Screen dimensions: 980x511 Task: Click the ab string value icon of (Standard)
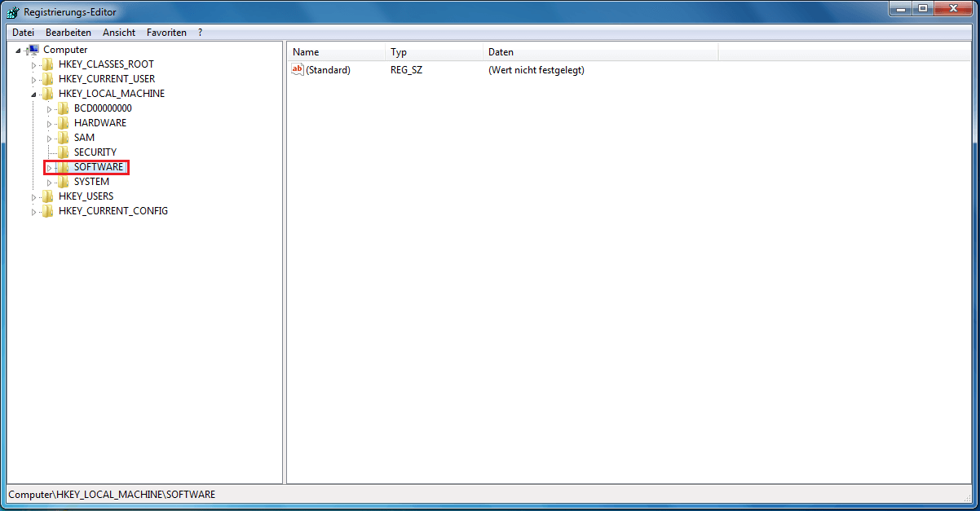(x=297, y=69)
